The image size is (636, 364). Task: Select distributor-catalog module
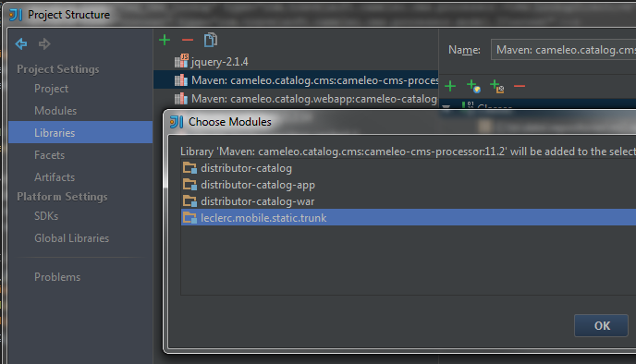coord(409,168)
